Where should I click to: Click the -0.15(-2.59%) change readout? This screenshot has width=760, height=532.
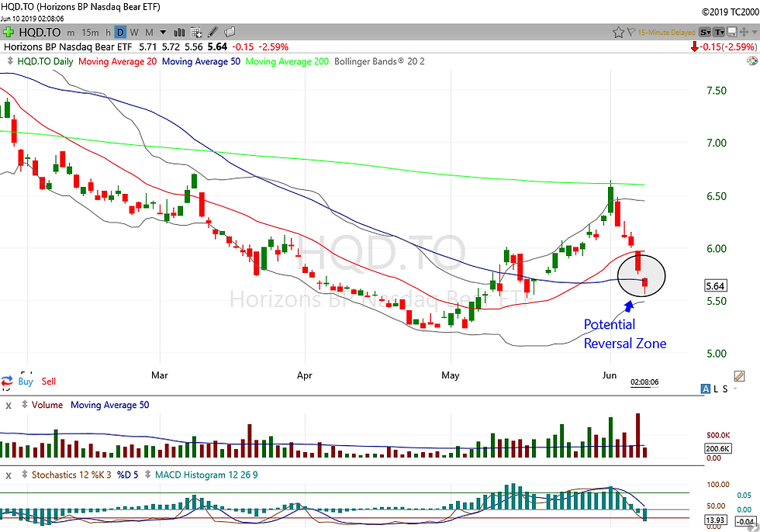pos(728,47)
